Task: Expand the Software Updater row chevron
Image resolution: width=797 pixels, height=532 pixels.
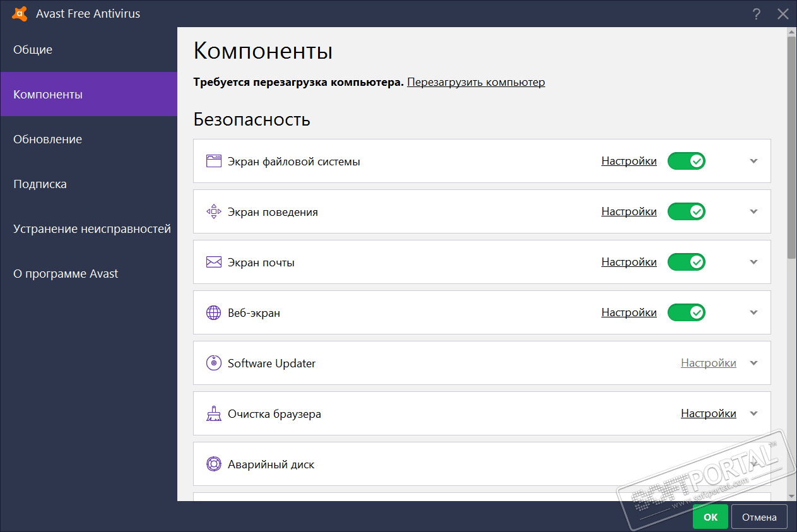Action: point(753,363)
